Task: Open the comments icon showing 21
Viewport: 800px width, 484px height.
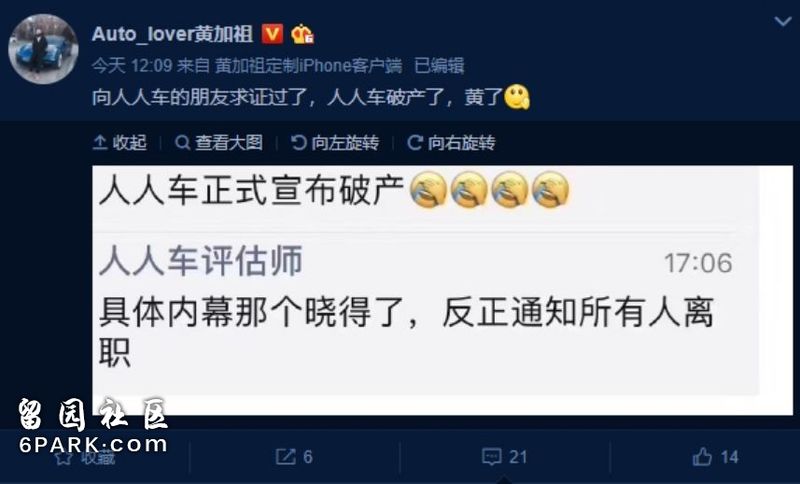Action: coord(504,456)
